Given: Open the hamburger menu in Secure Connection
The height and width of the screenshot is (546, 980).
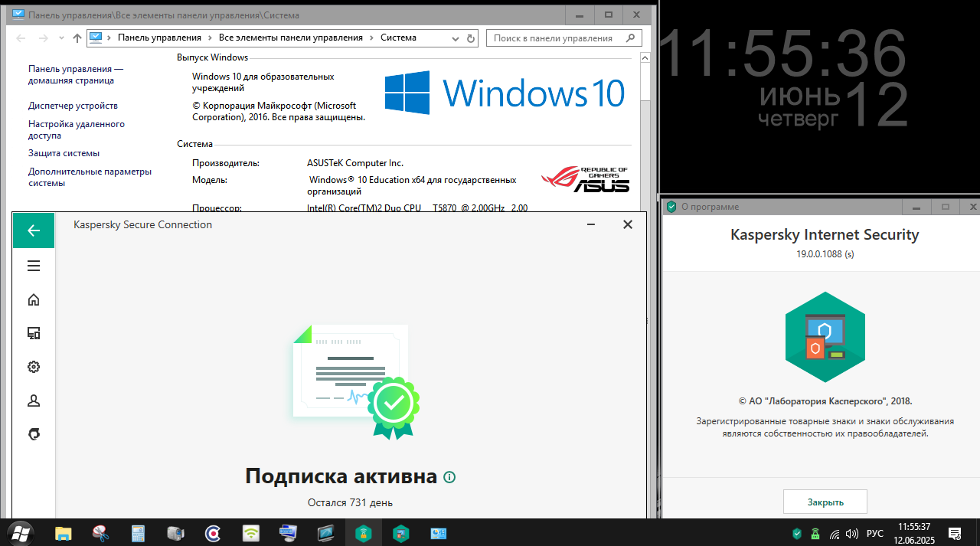Looking at the screenshot, I should [x=34, y=266].
